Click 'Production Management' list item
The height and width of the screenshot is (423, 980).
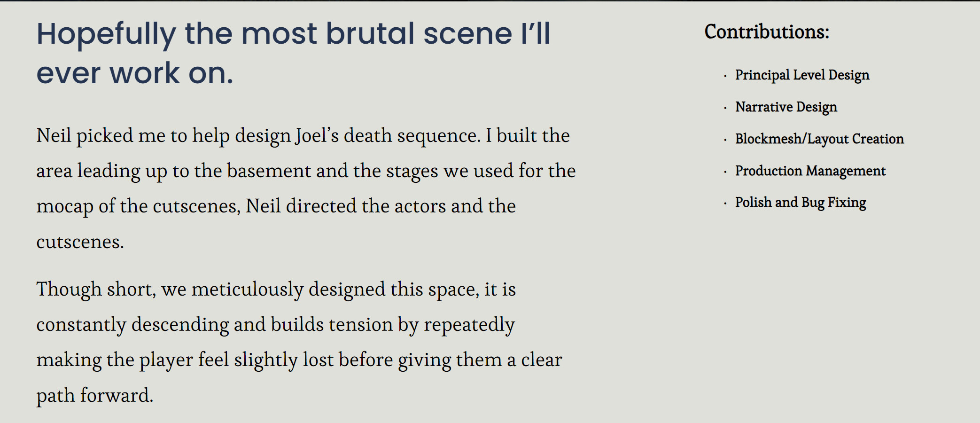coord(810,171)
